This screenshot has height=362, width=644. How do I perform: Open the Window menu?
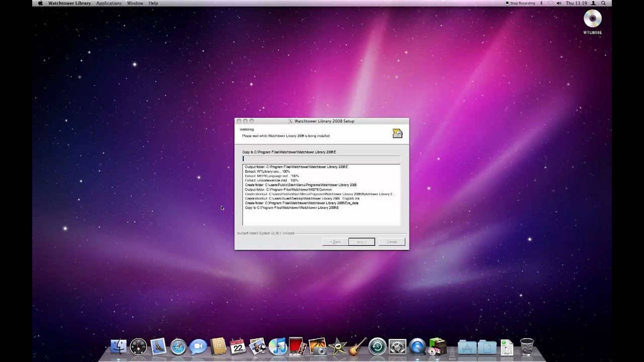pos(135,3)
